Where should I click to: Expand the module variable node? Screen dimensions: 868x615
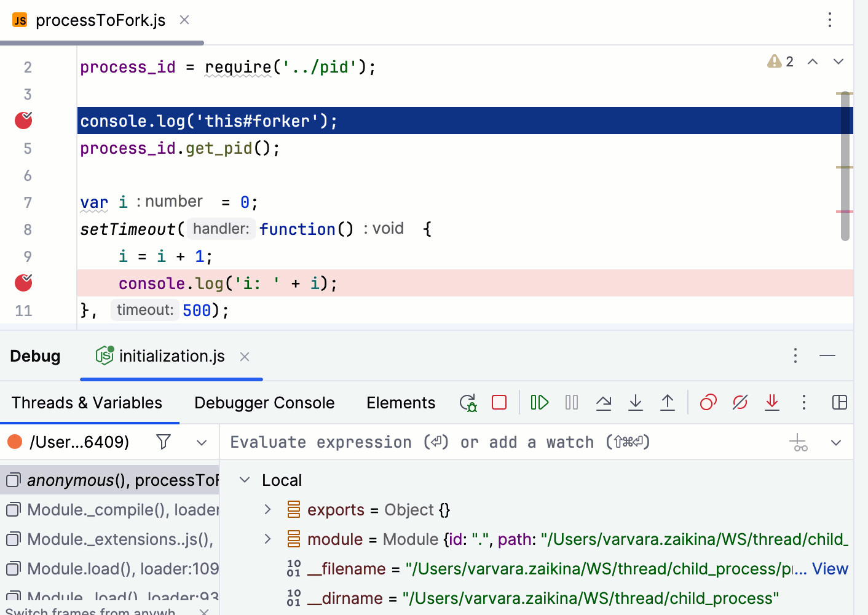coord(267,539)
